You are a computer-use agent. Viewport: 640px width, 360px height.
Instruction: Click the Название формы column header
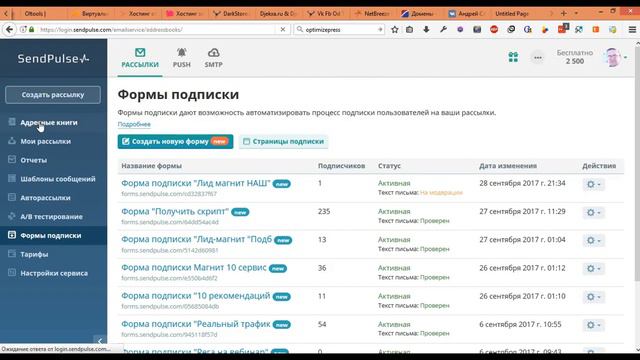tap(151, 166)
